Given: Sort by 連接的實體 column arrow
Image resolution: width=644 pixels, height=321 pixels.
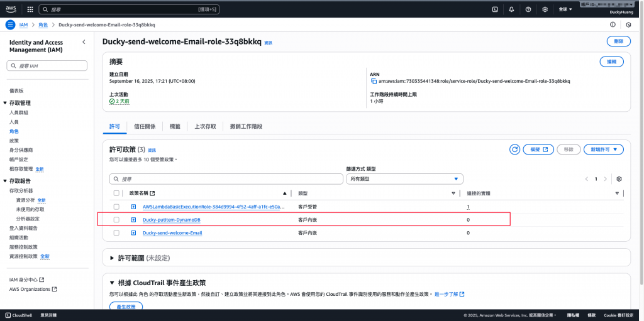Looking at the screenshot, I should tap(617, 193).
